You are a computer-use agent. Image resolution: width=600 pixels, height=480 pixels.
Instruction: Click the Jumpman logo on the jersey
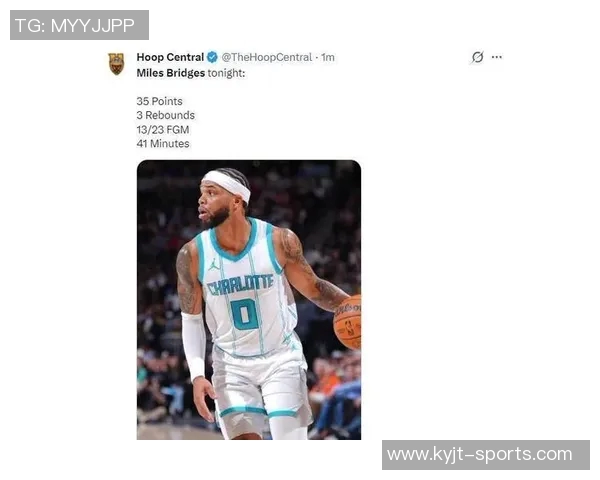coord(214,264)
